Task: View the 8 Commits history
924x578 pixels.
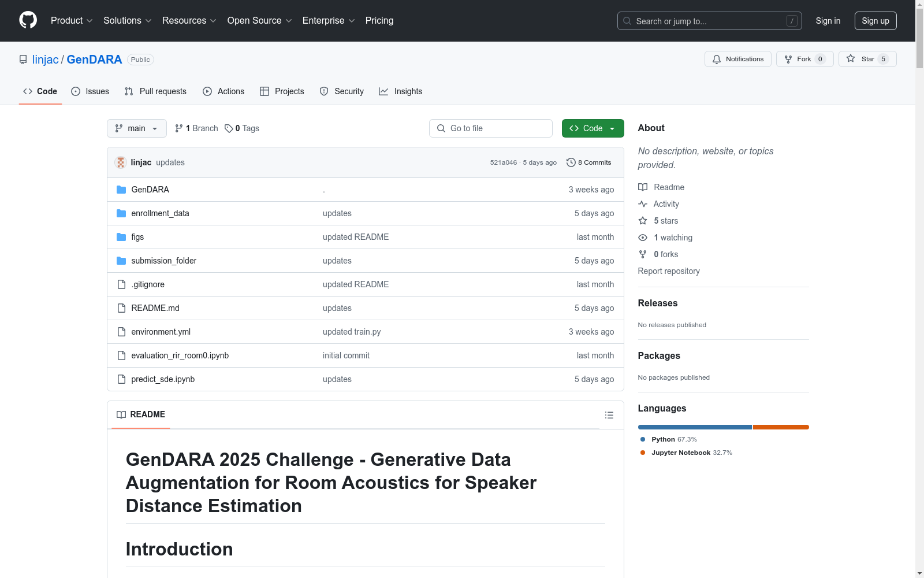Action: pos(589,162)
